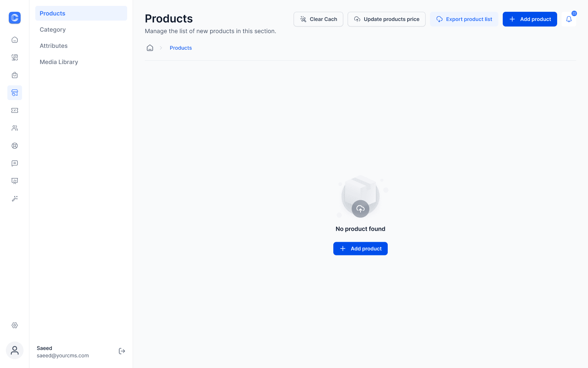Open the second sidebar icon below home
This screenshot has height=368, width=588.
15,57
